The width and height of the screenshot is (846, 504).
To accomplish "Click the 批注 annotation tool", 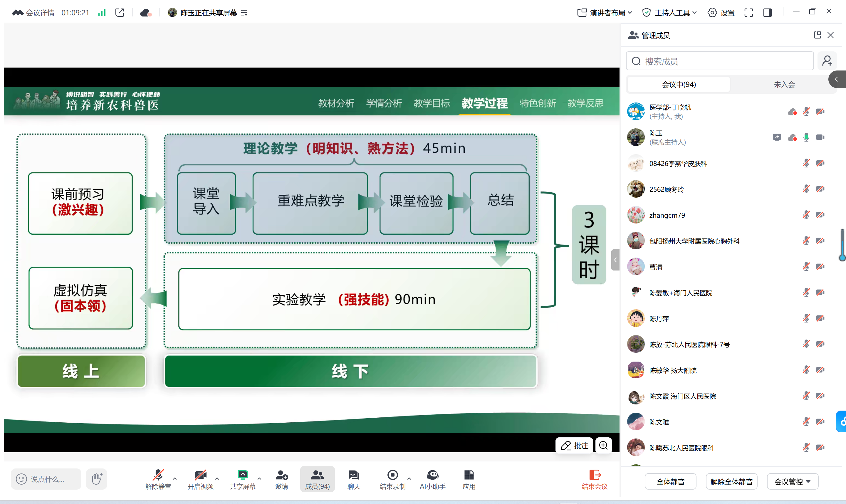I will [x=574, y=445].
